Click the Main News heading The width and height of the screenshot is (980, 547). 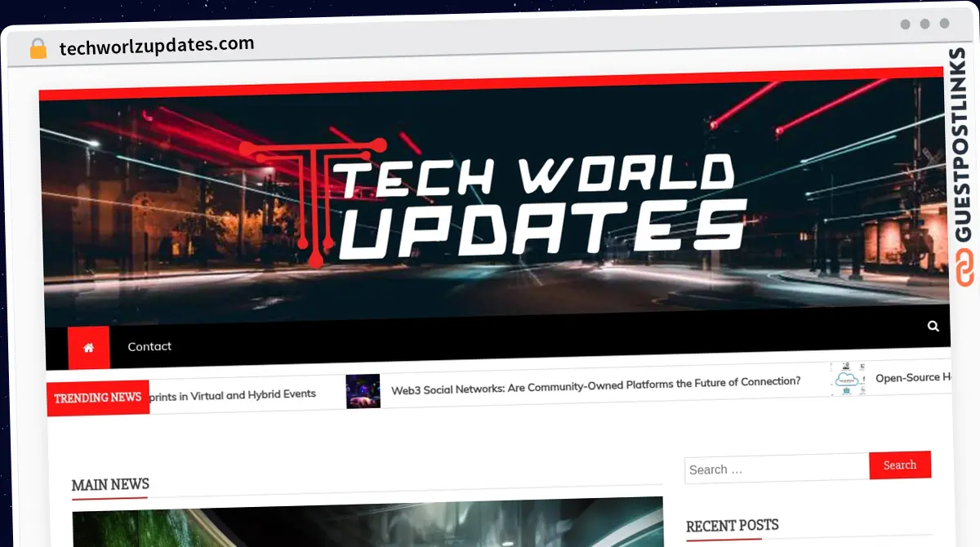click(x=110, y=484)
